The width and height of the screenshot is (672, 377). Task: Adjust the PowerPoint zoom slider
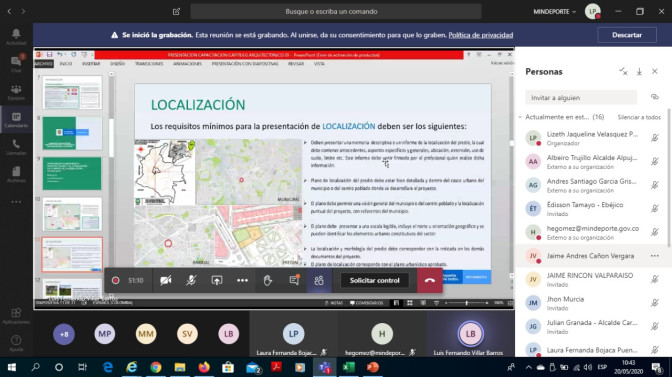pyautogui.click(x=466, y=303)
